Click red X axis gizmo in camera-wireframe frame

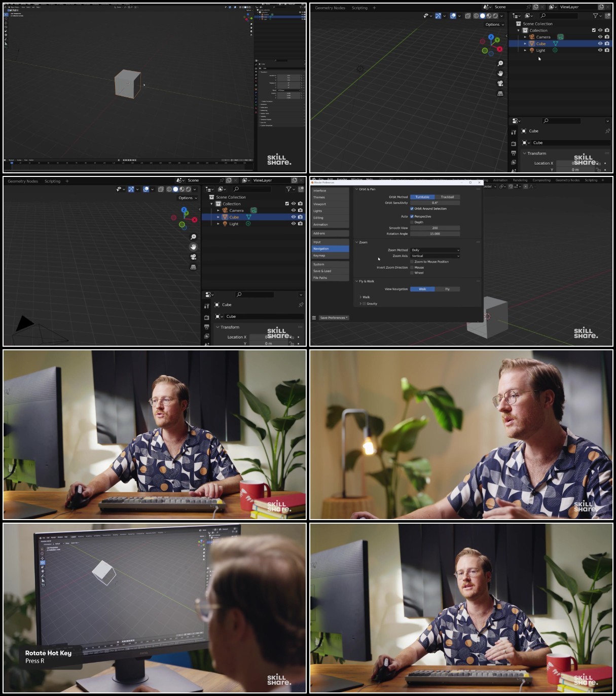point(194,219)
